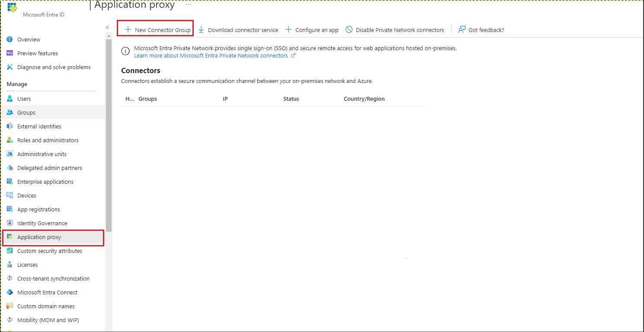
Task: Click the Identity Governance icon
Action: pyautogui.click(x=10, y=223)
